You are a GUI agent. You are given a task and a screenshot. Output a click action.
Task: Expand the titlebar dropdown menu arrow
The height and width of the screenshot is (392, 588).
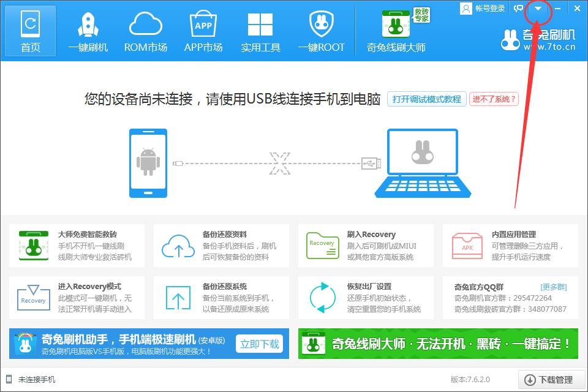click(x=538, y=9)
